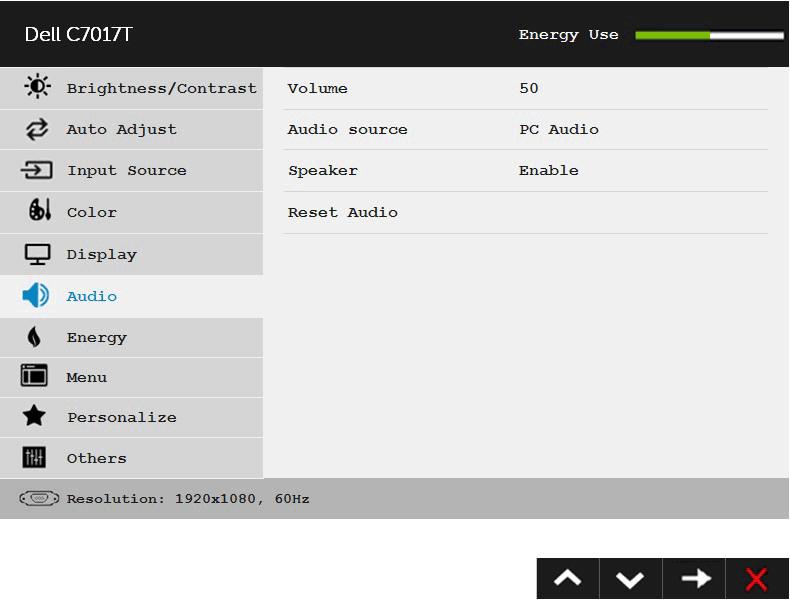Screen dimensions: 790x600
Task: Open the Brightness/Contrast menu
Action: pos(131,88)
